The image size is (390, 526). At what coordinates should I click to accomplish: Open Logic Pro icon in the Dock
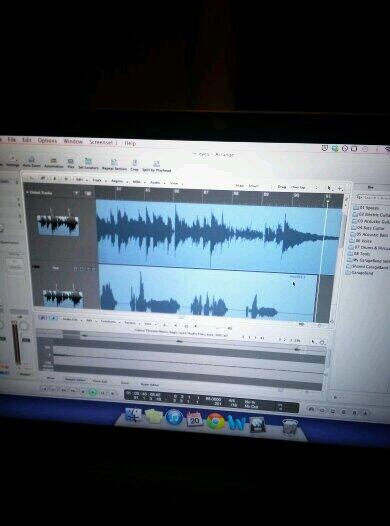[258, 424]
